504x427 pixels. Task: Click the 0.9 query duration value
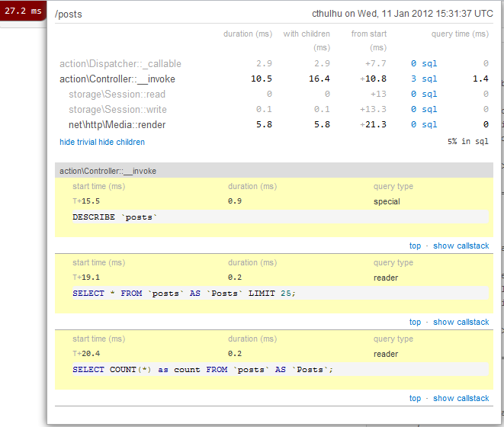(x=235, y=201)
